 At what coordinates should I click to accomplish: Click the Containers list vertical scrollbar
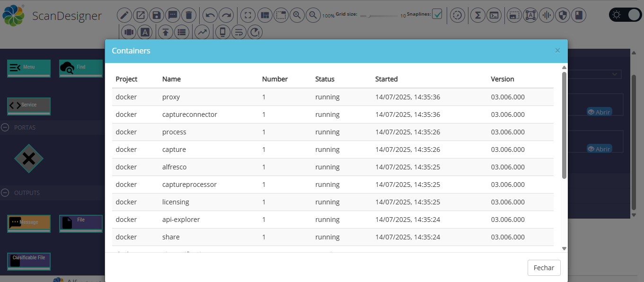564,125
